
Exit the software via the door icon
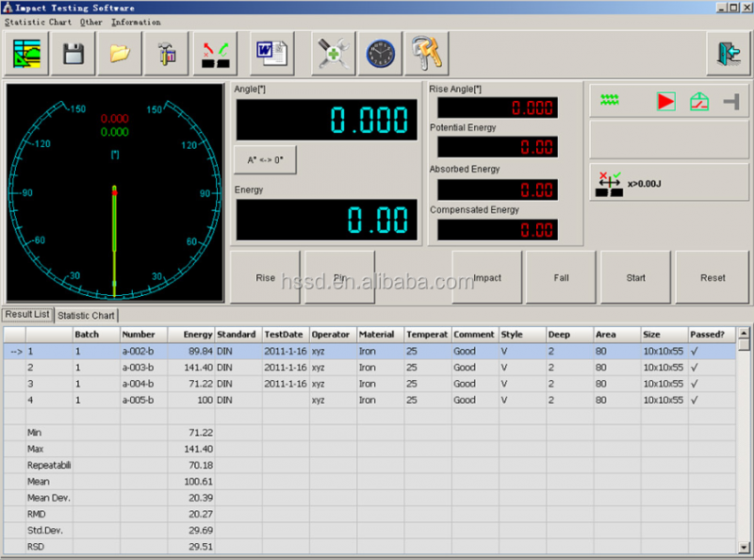(x=727, y=54)
